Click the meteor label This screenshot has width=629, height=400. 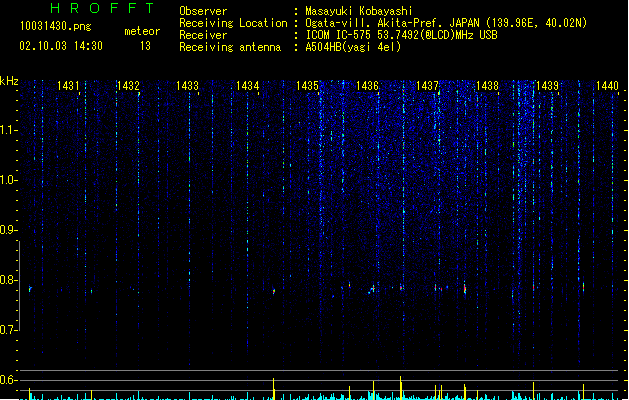click(142, 31)
